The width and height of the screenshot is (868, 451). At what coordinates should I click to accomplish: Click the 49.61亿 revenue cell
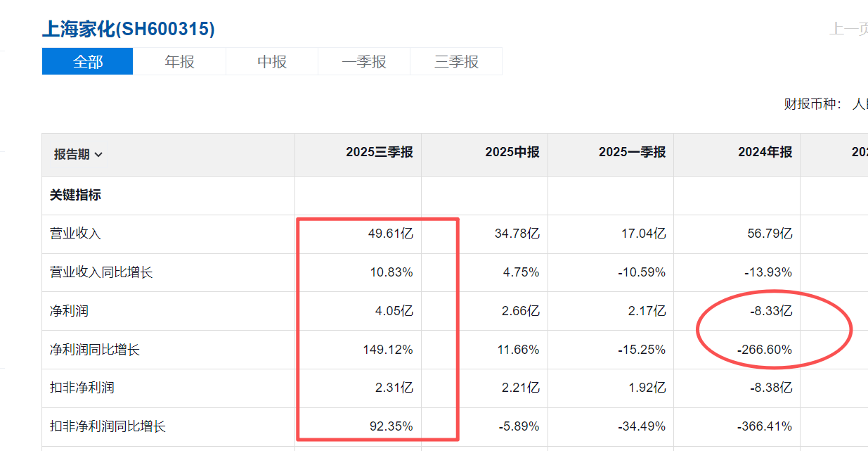click(391, 234)
